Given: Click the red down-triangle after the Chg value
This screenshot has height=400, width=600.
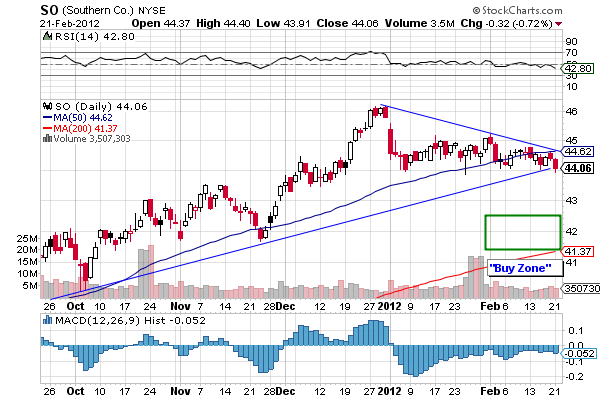Looking at the screenshot, I should pyautogui.click(x=558, y=24).
